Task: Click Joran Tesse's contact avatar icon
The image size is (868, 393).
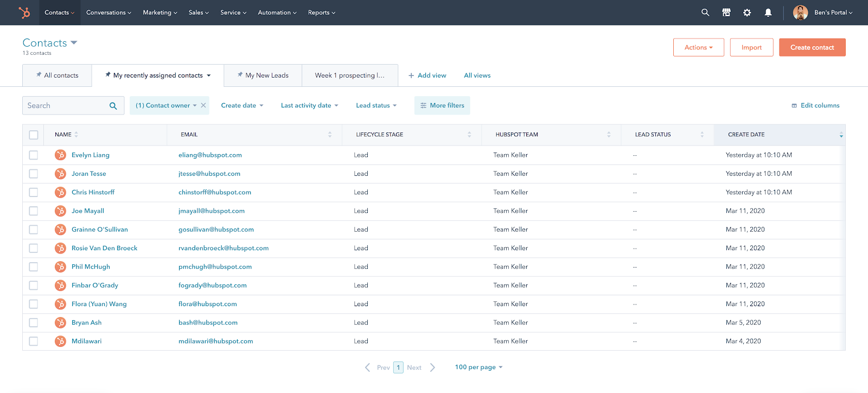Action: pyautogui.click(x=60, y=174)
